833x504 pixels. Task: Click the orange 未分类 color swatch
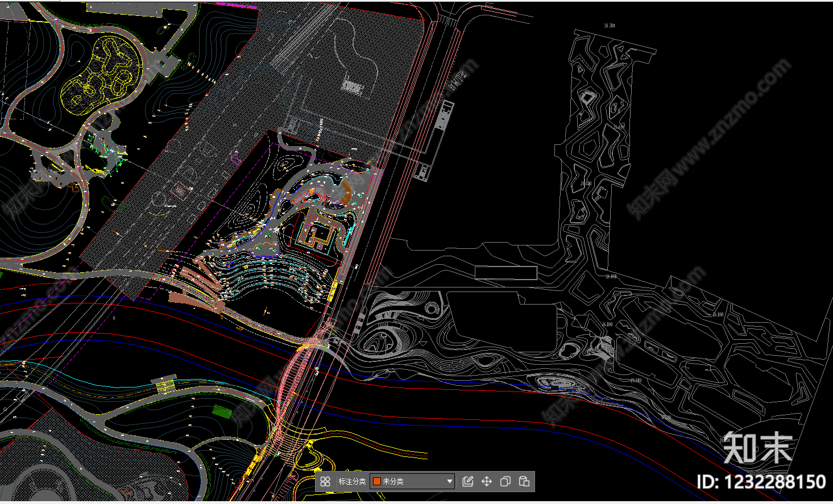(x=376, y=481)
